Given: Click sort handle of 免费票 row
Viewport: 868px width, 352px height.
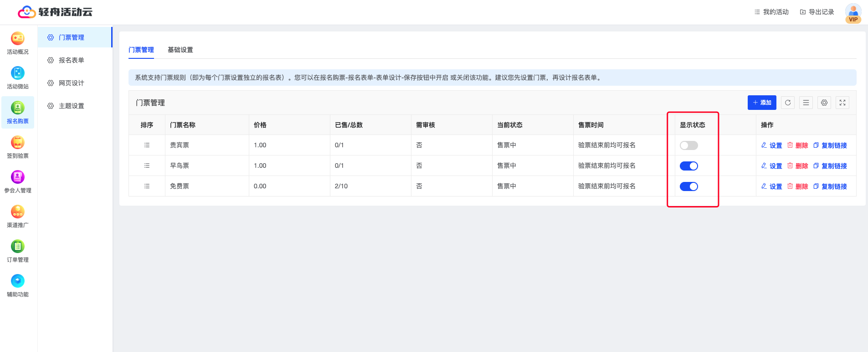Looking at the screenshot, I should pyautogui.click(x=147, y=186).
